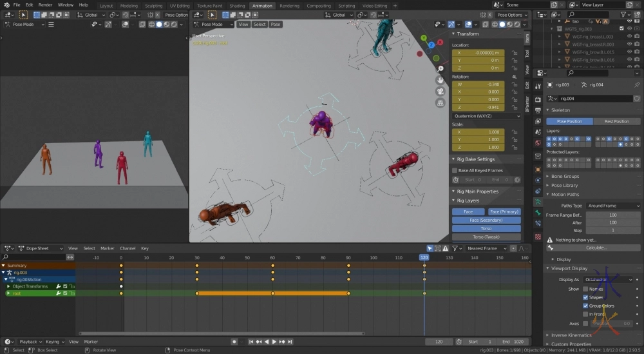The image size is (644, 354).
Task: Enable Bake All Keyed Frames checkbox
Action: [x=455, y=170]
